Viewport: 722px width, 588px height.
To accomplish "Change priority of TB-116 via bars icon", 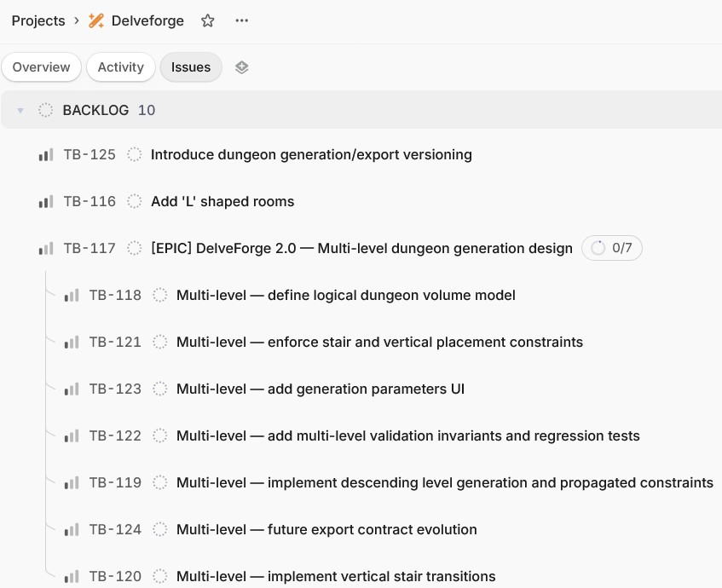I will (x=46, y=202).
